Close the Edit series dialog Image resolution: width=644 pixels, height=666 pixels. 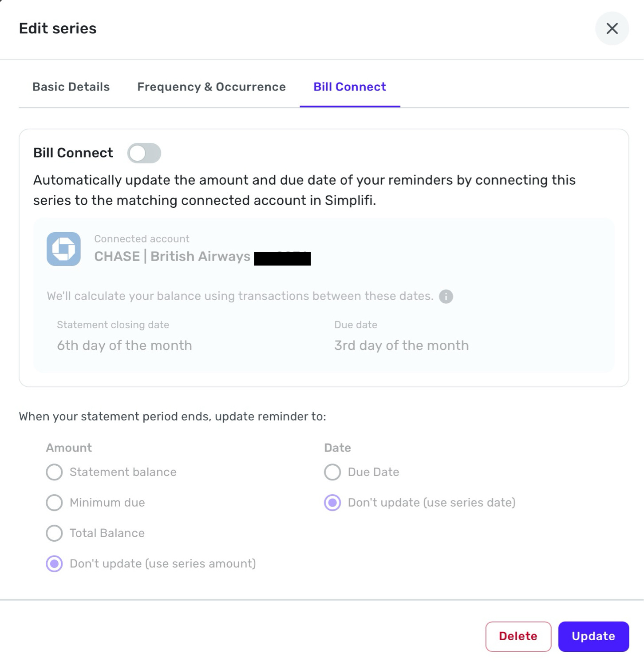(612, 28)
